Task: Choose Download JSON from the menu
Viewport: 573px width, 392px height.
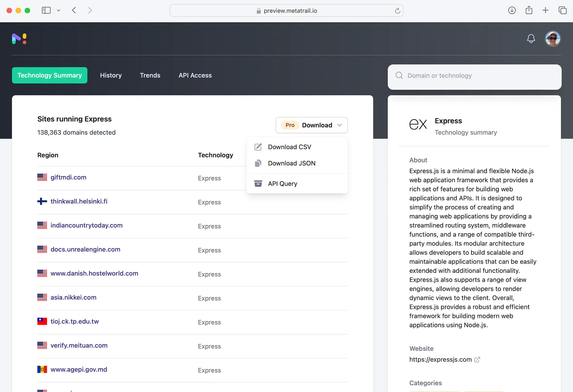Action: tap(292, 163)
